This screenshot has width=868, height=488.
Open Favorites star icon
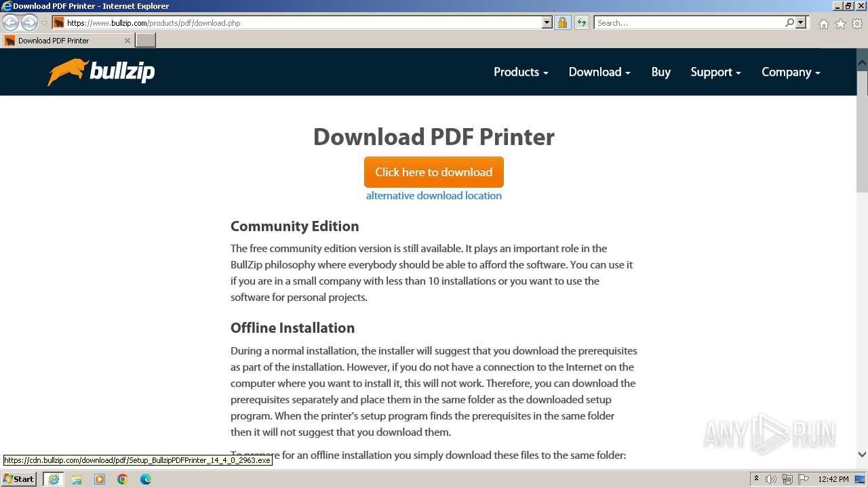pyautogui.click(x=840, y=24)
